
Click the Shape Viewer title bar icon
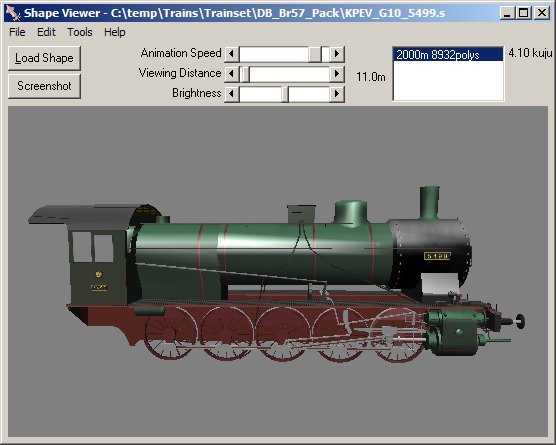coord(13,13)
